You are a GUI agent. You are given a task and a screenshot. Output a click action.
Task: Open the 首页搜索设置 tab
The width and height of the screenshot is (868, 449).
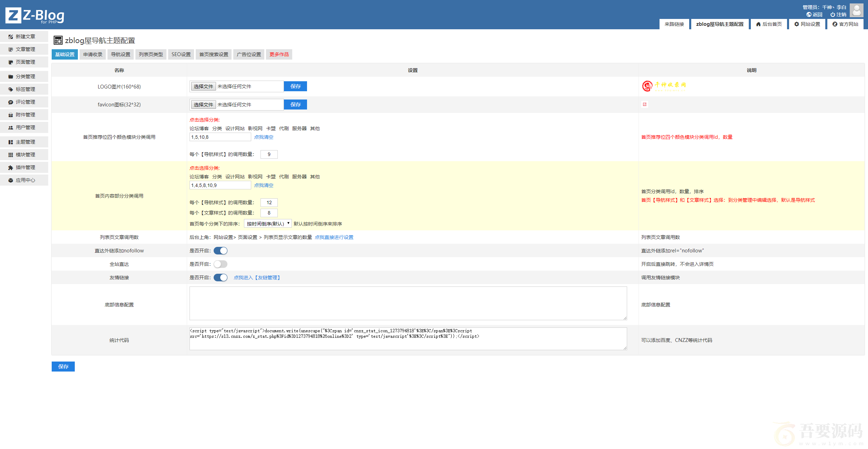(x=214, y=54)
